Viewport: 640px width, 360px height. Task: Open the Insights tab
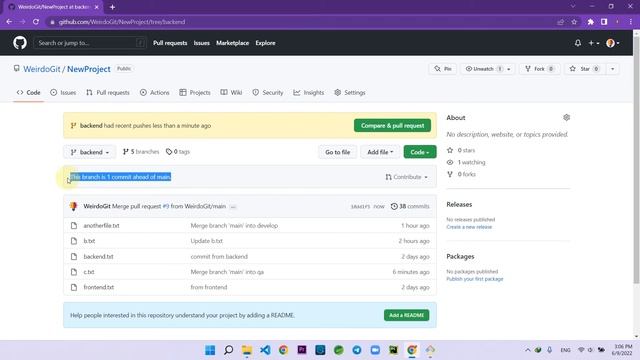pyautogui.click(x=309, y=93)
